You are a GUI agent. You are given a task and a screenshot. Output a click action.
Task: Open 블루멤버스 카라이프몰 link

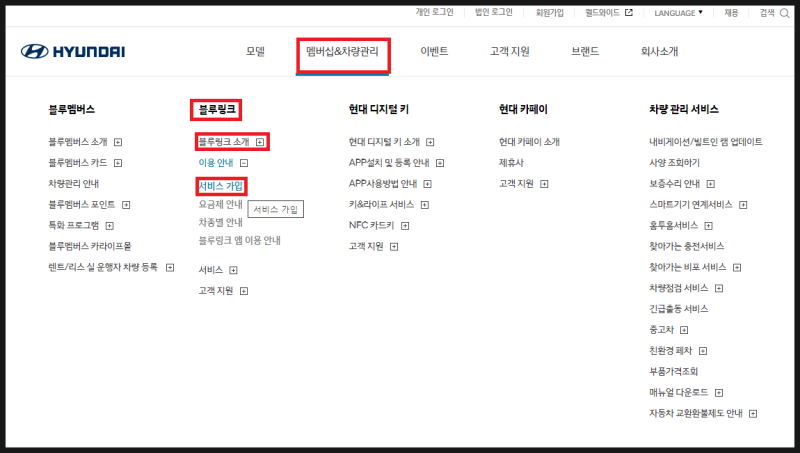pos(89,246)
